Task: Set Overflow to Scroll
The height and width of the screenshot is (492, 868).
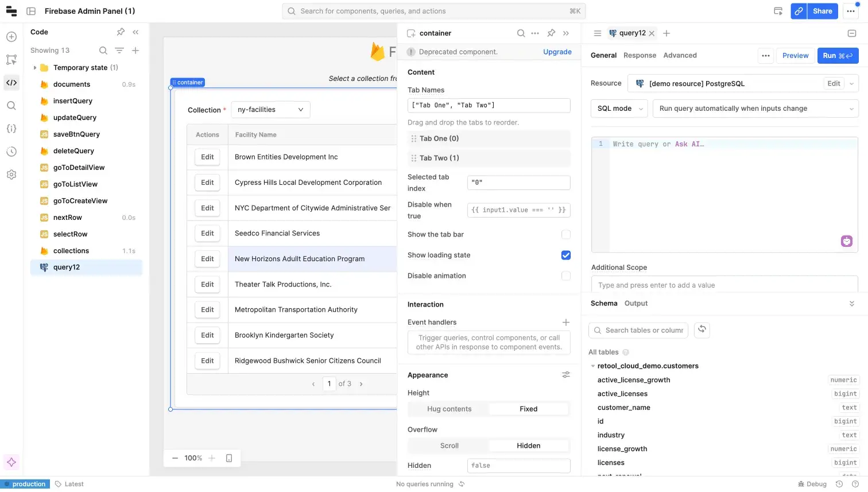Action: 449,445
